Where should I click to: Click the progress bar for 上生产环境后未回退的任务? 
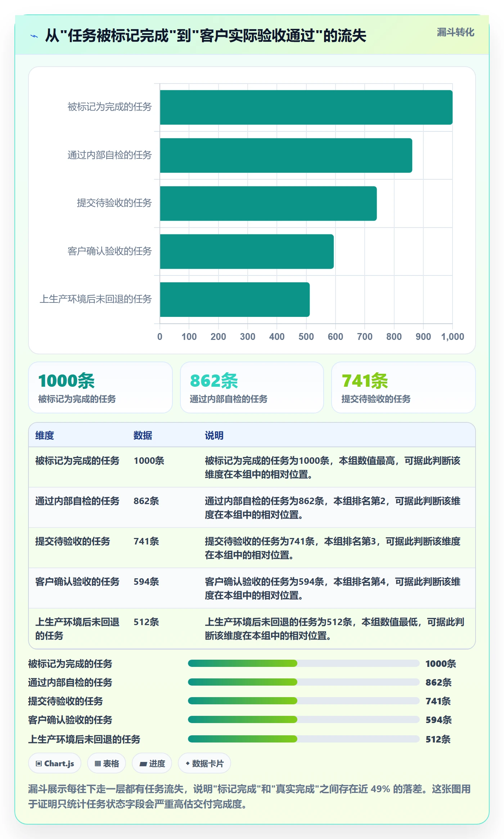[x=304, y=739]
